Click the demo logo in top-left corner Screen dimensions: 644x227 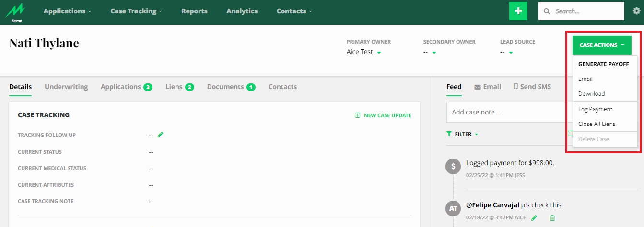[x=16, y=12]
